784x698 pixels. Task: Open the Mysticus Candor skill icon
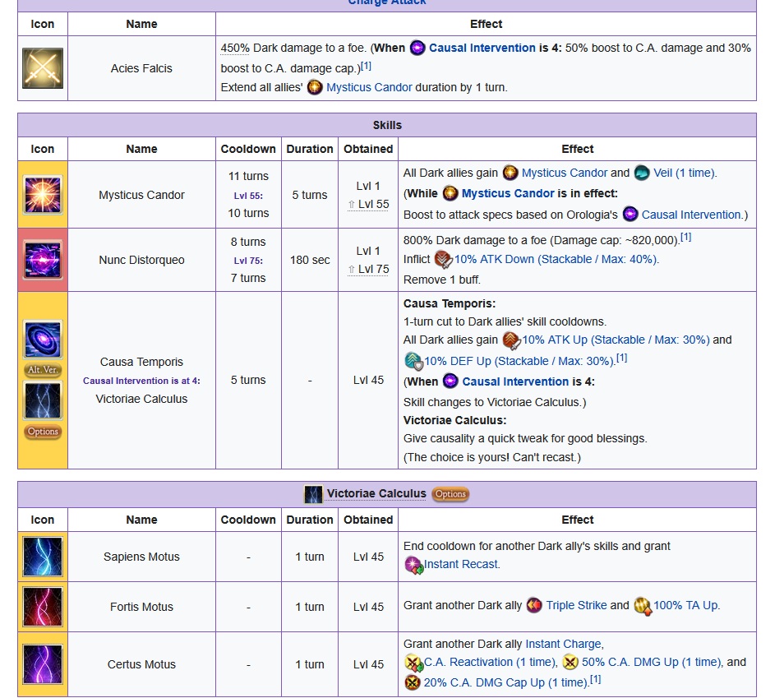coord(43,195)
